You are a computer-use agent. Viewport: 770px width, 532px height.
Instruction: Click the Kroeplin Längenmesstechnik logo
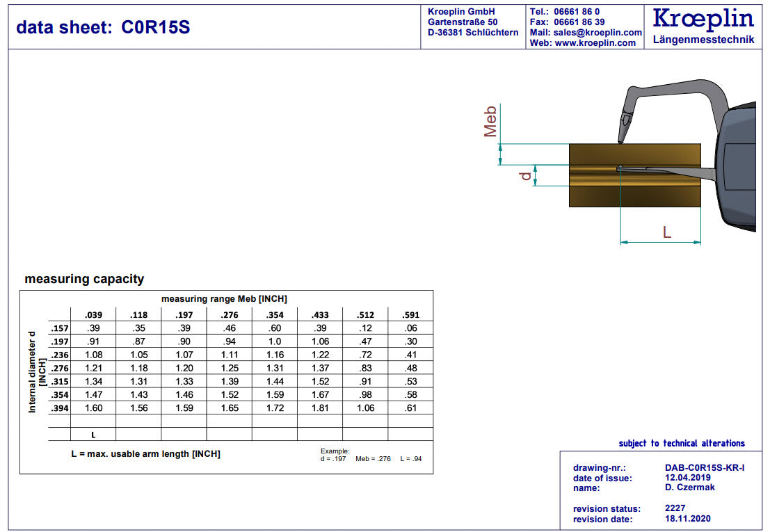point(703,26)
